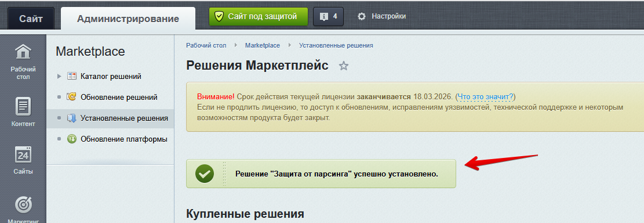Click the Обновление платформы green icon
This screenshot has width=644, height=223.
(x=72, y=139)
